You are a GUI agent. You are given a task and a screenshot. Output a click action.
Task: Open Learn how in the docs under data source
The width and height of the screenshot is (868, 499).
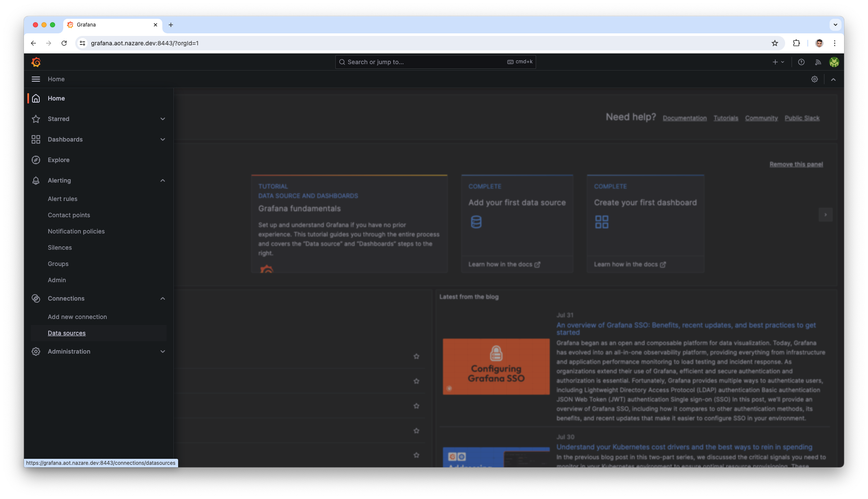point(504,264)
